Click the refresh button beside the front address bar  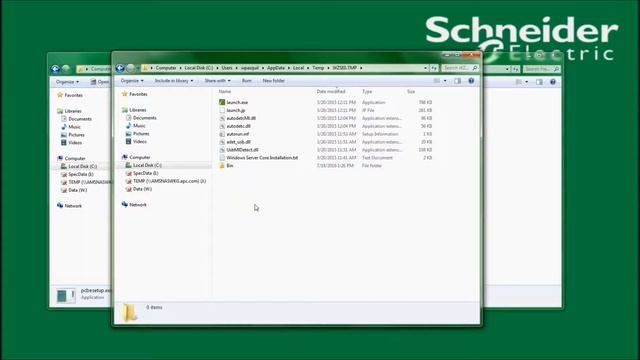click(x=434, y=68)
